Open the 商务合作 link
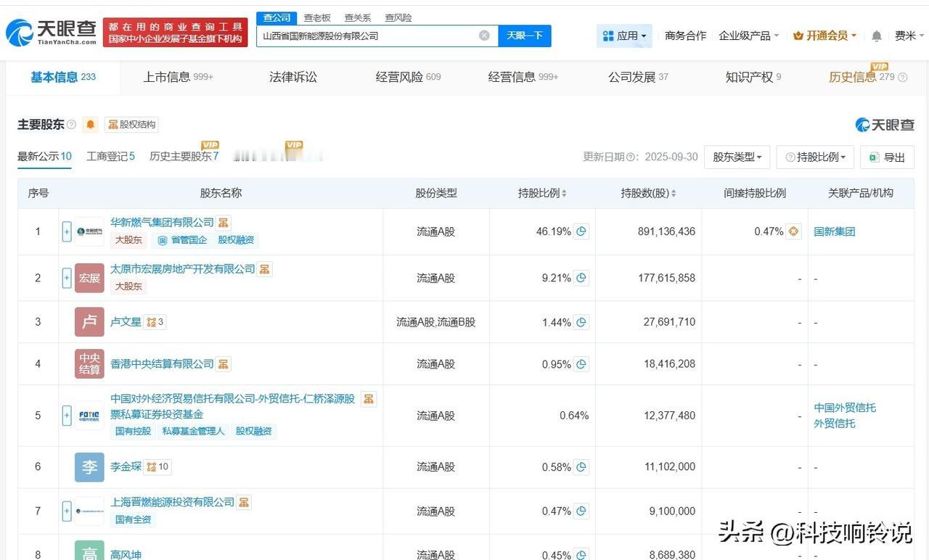Image resolution: width=929 pixels, height=560 pixels. coord(685,36)
